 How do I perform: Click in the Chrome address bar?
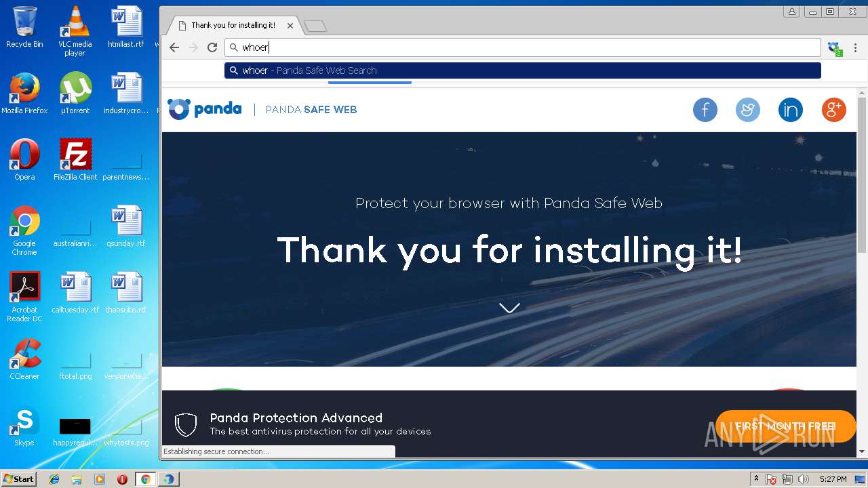pos(523,47)
